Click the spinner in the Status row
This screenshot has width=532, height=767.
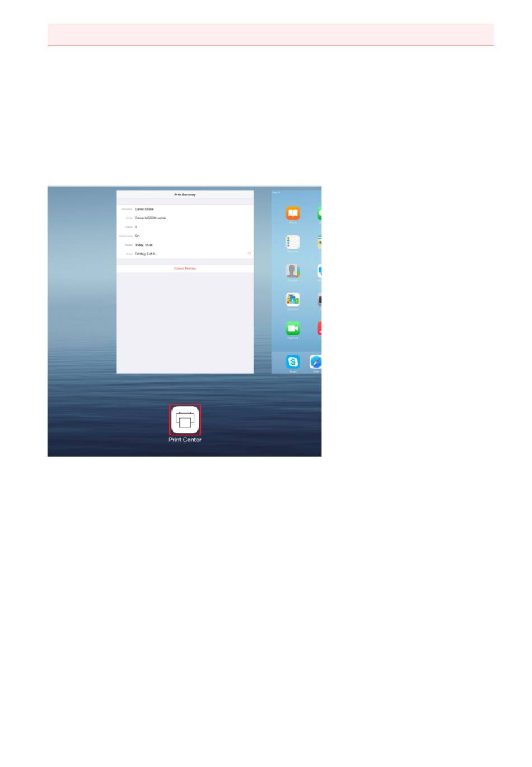pyautogui.click(x=249, y=254)
